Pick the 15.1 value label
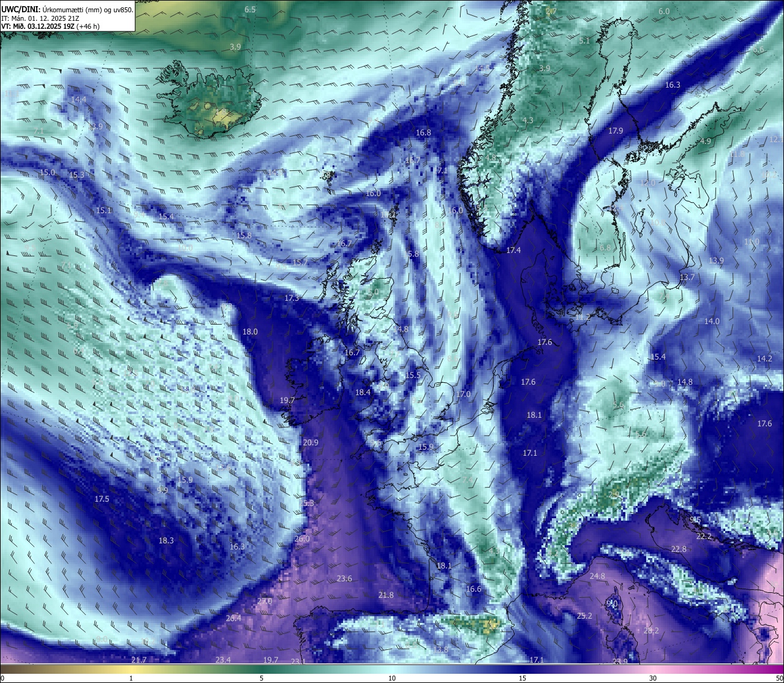 coord(104,211)
